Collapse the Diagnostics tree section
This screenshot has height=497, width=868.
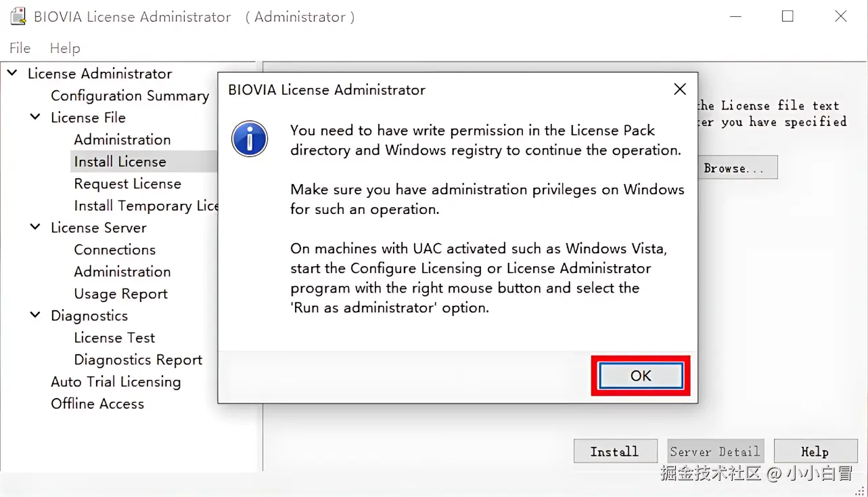(35, 316)
